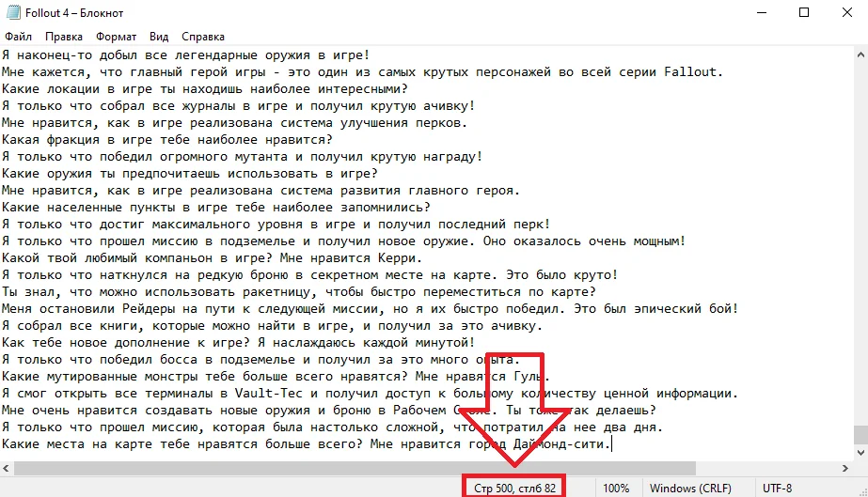Image resolution: width=868 pixels, height=497 pixels.
Task: Minimize the Notepad window
Action: pos(762,12)
